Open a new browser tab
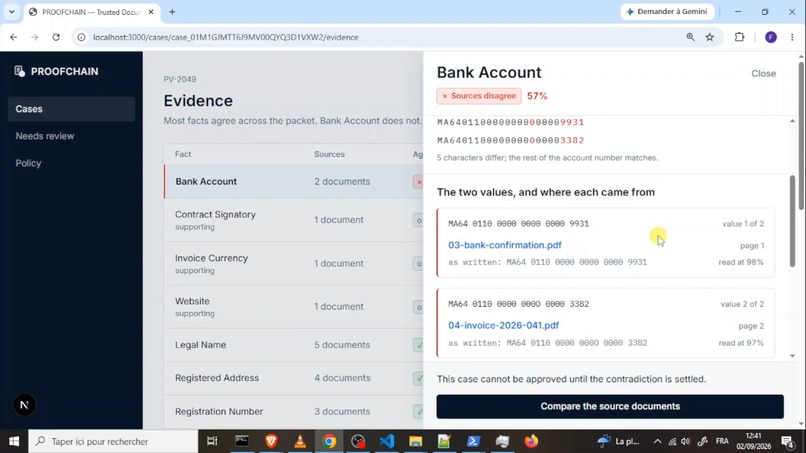Viewport: 806px width, 453px height. pos(172,12)
